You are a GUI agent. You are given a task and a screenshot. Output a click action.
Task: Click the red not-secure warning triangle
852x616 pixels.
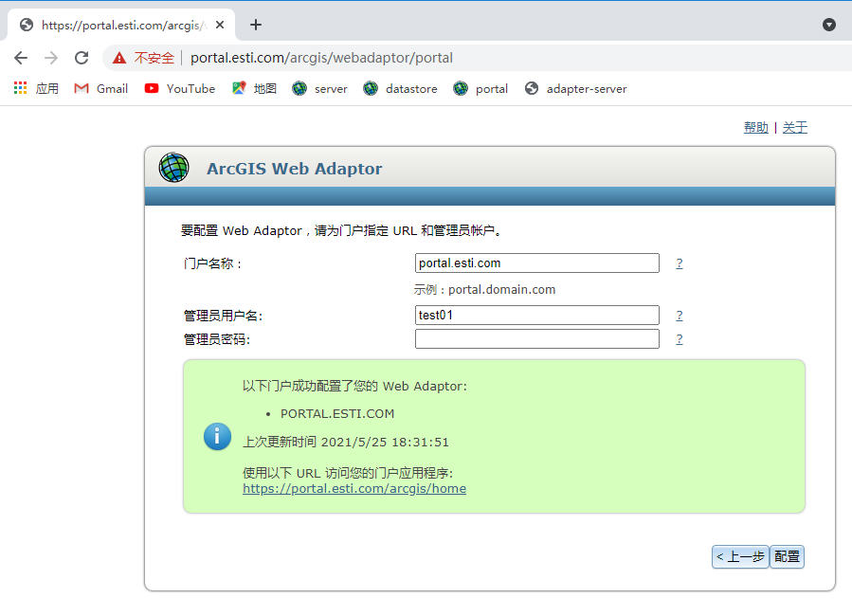point(119,58)
